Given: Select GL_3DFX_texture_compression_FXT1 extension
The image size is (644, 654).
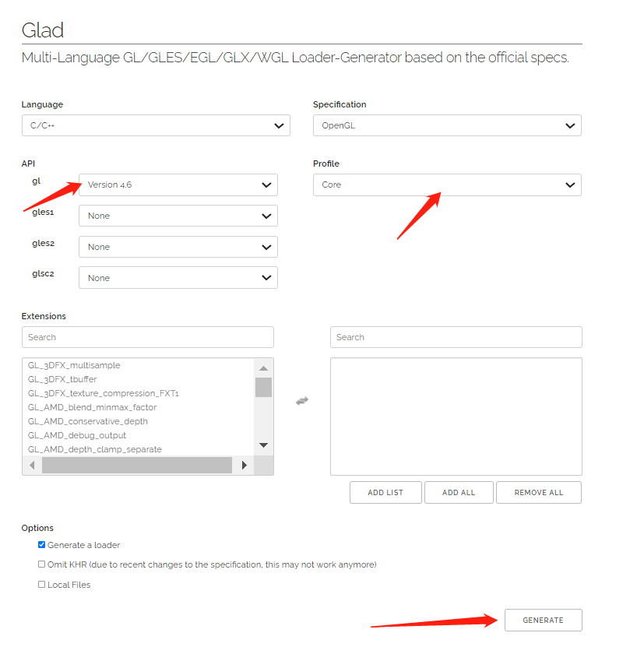Looking at the screenshot, I should [x=103, y=393].
